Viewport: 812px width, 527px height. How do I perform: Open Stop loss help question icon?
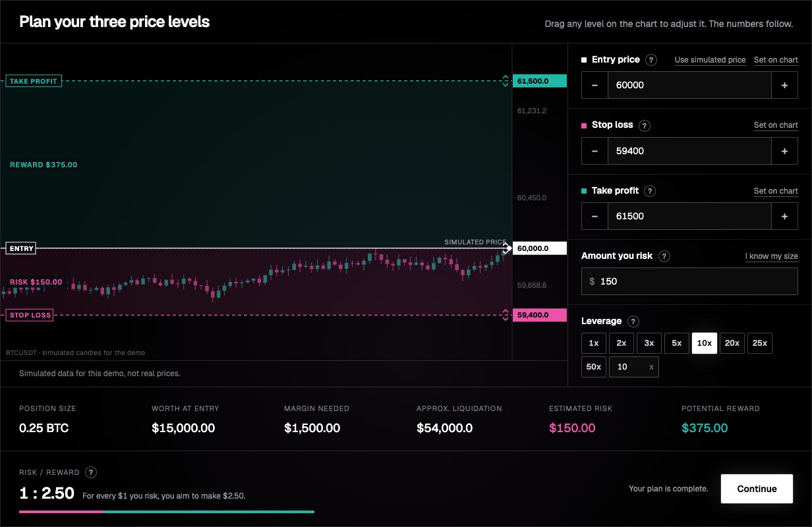[645, 125]
